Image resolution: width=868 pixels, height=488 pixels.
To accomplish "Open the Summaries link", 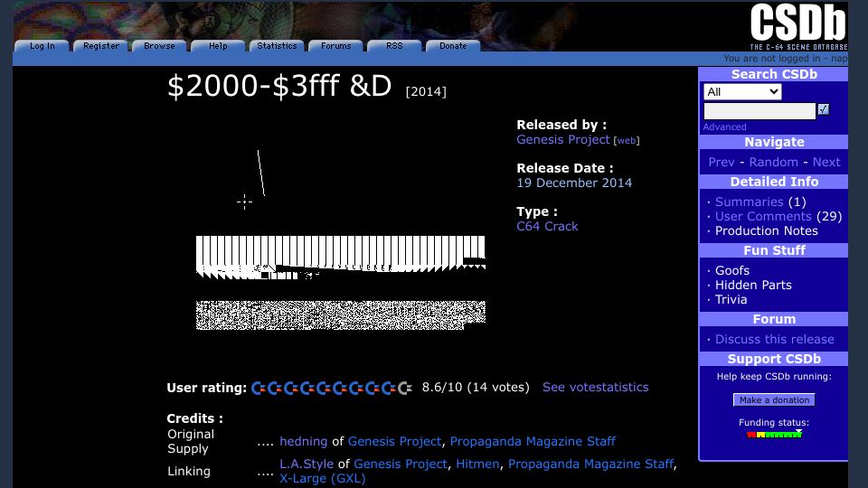I will click(x=749, y=202).
